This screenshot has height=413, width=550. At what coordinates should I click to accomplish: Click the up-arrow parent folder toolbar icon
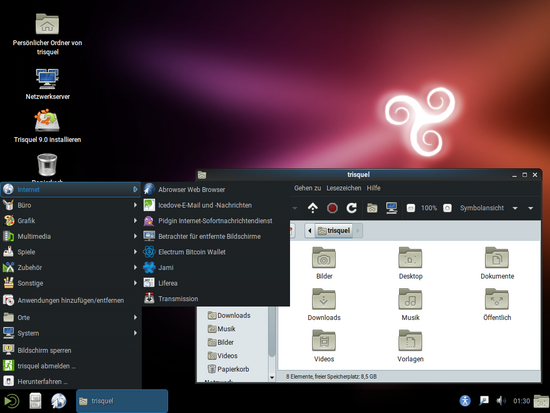pos(313,208)
